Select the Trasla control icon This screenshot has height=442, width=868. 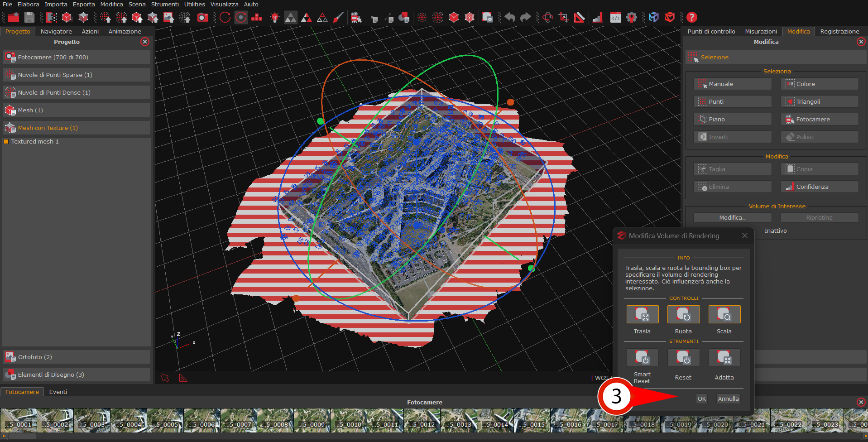click(x=643, y=314)
